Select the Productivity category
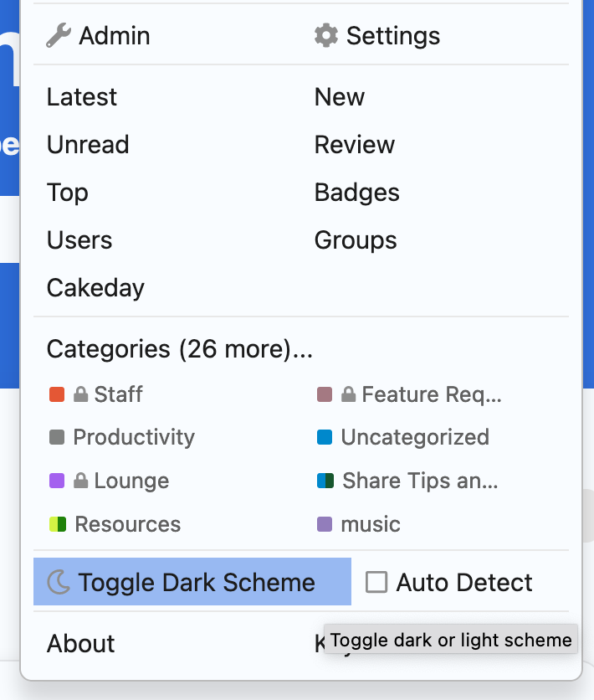594x700 pixels. click(134, 437)
